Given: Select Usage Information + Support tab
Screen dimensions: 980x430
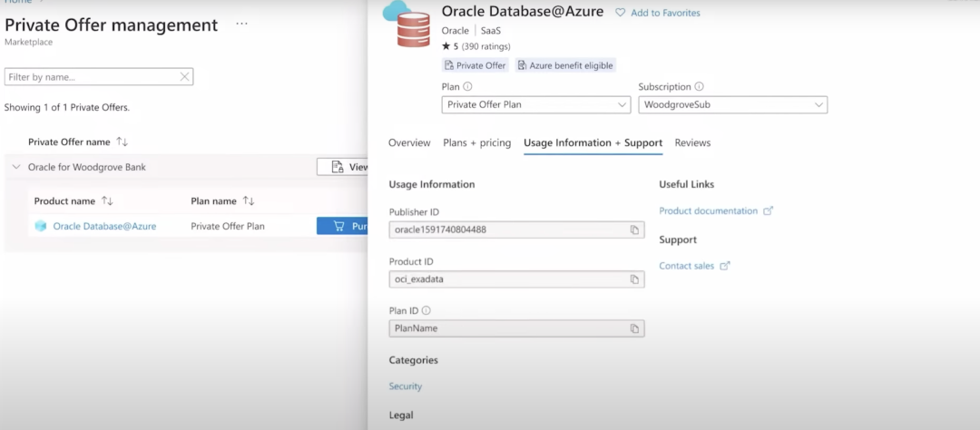Looking at the screenshot, I should click(593, 142).
